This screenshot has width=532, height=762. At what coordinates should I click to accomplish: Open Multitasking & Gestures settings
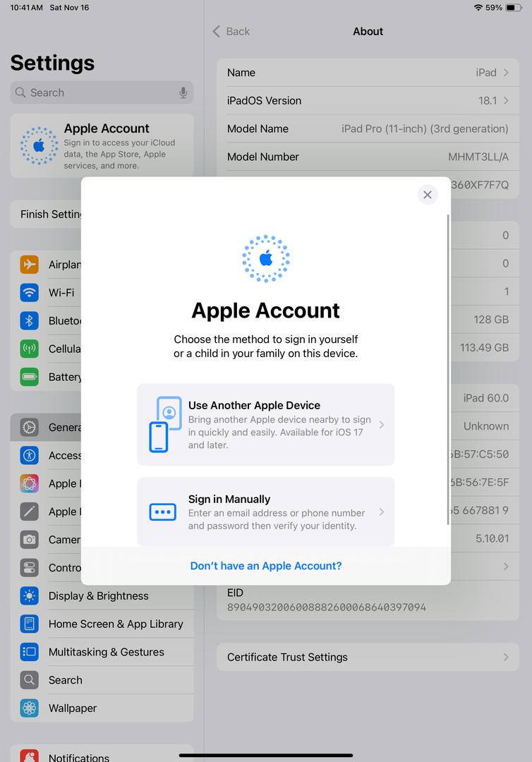[102, 652]
